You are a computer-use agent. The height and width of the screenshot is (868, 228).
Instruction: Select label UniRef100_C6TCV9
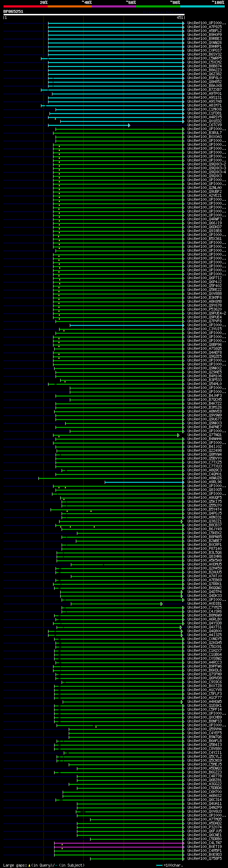[204, 125]
